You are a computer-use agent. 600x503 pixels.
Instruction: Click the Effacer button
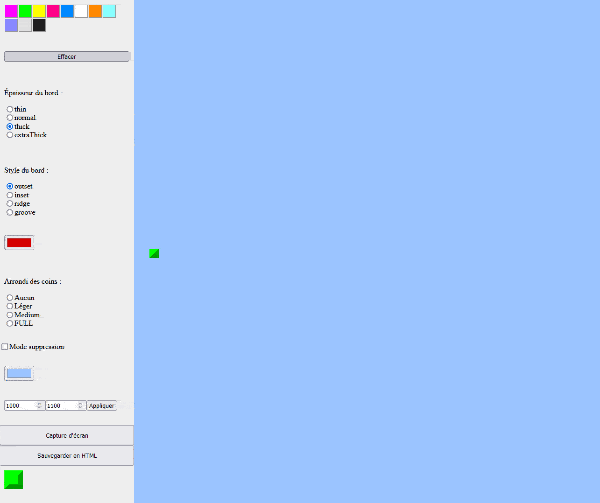[x=67, y=57]
